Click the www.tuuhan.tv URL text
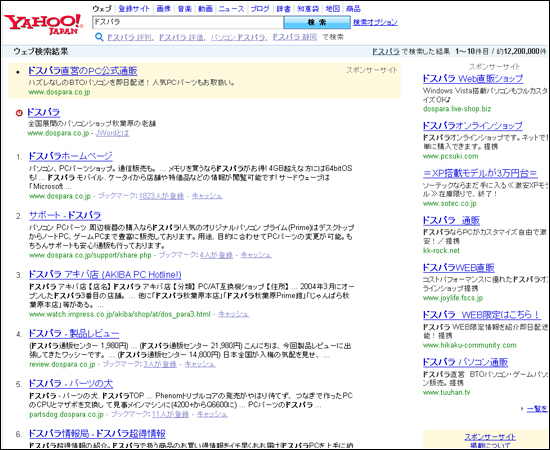This screenshot has height=450, width=550. point(447,393)
